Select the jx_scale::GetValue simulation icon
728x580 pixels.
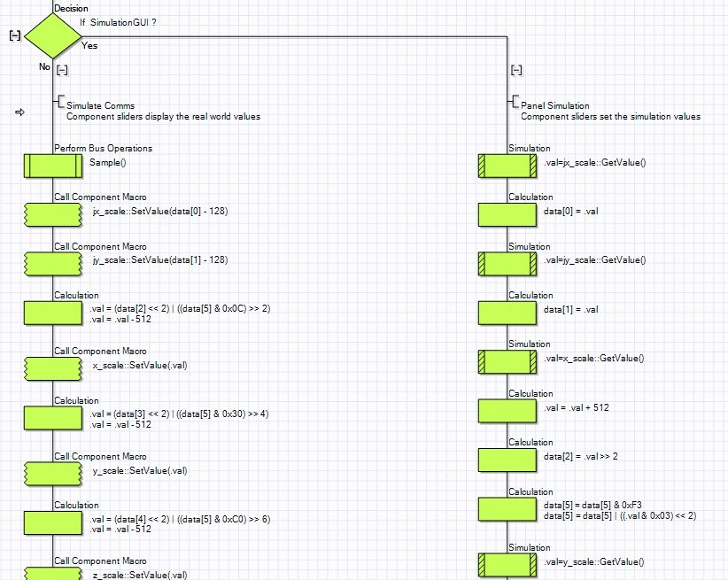507,166
